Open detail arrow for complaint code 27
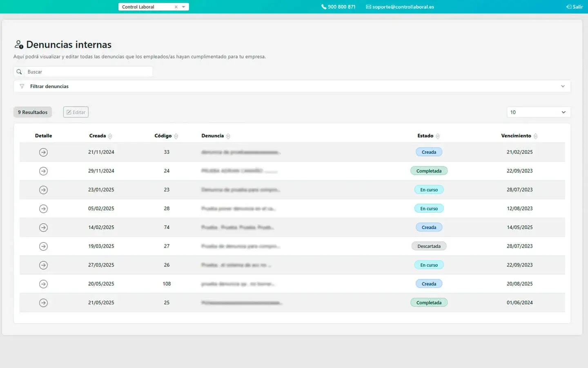 pyautogui.click(x=43, y=246)
